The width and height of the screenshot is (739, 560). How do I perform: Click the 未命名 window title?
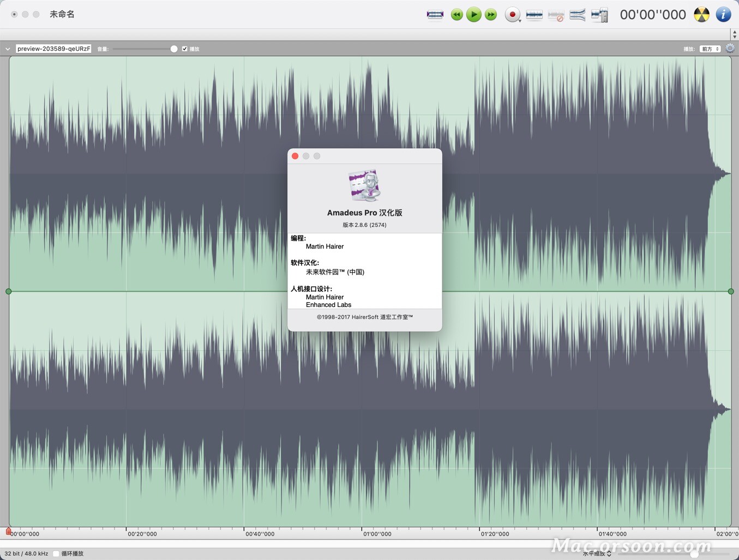[62, 14]
